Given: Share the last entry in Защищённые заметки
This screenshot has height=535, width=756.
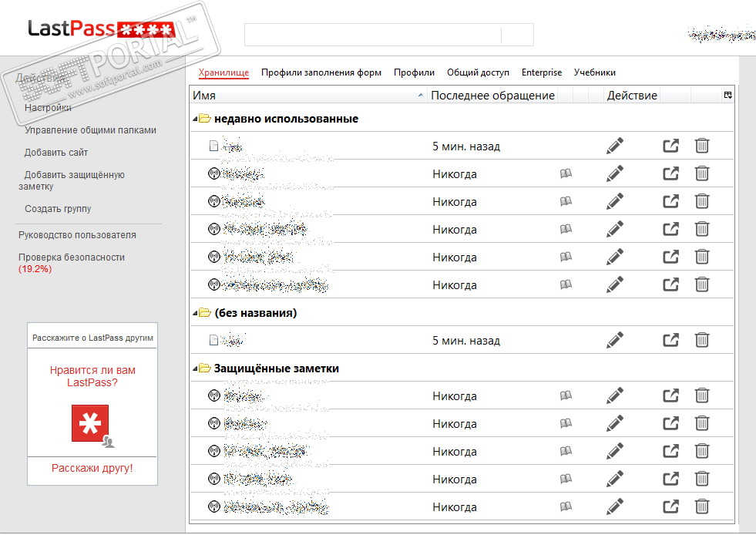Looking at the screenshot, I should click(x=670, y=506).
